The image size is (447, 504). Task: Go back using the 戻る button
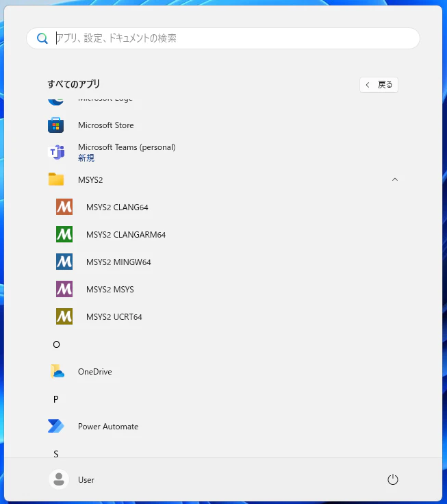pos(379,85)
